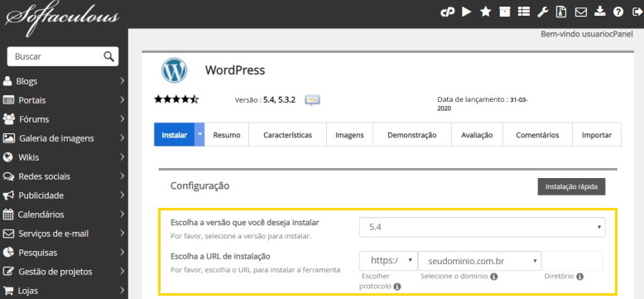This screenshot has width=644, height=299.
Task: Switch to the Imagens tab
Action: pyautogui.click(x=349, y=135)
